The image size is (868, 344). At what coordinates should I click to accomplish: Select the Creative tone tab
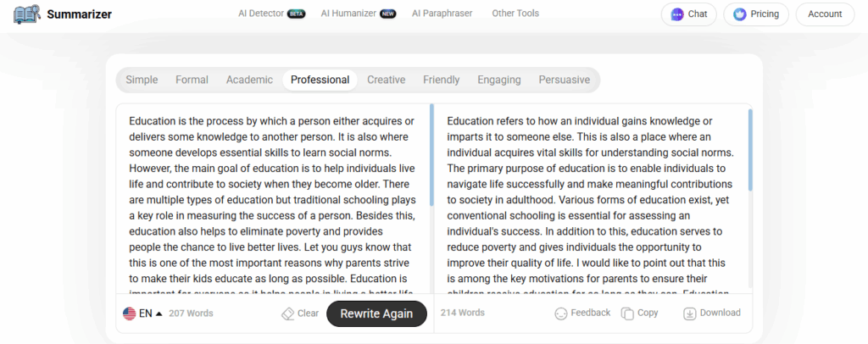(x=386, y=80)
